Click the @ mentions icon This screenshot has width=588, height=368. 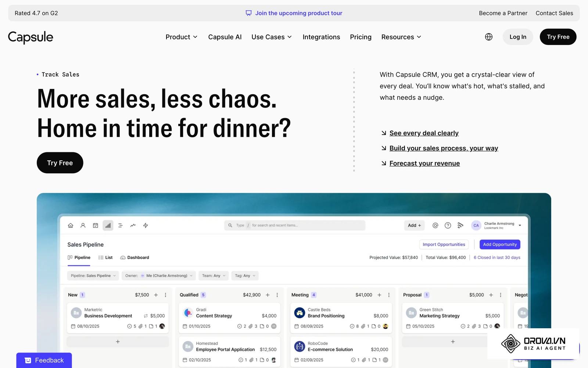435,226
